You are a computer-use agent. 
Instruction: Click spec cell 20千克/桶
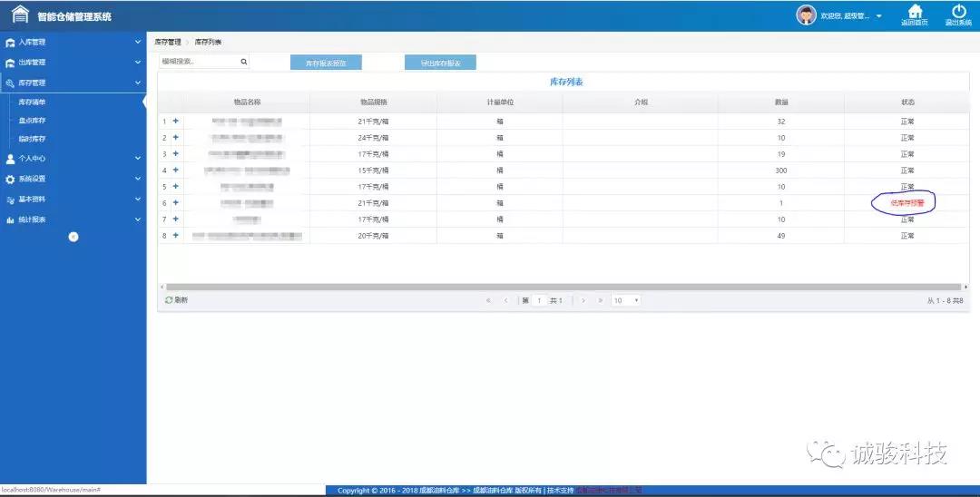(373, 236)
